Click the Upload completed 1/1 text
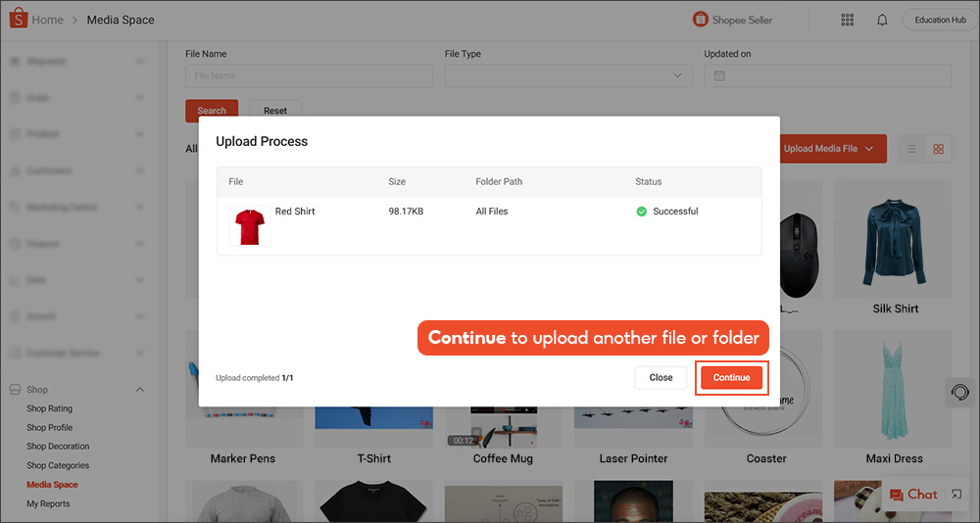Image resolution: width=980 pixels, height=523 pixels. tap(255, 377)
